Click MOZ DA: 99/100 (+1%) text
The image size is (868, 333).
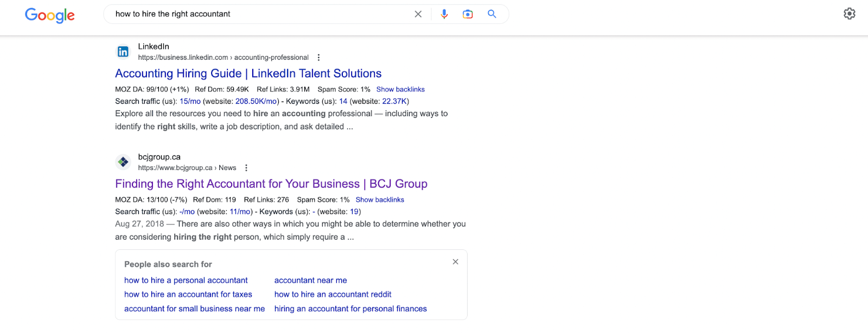click(152, 89)
